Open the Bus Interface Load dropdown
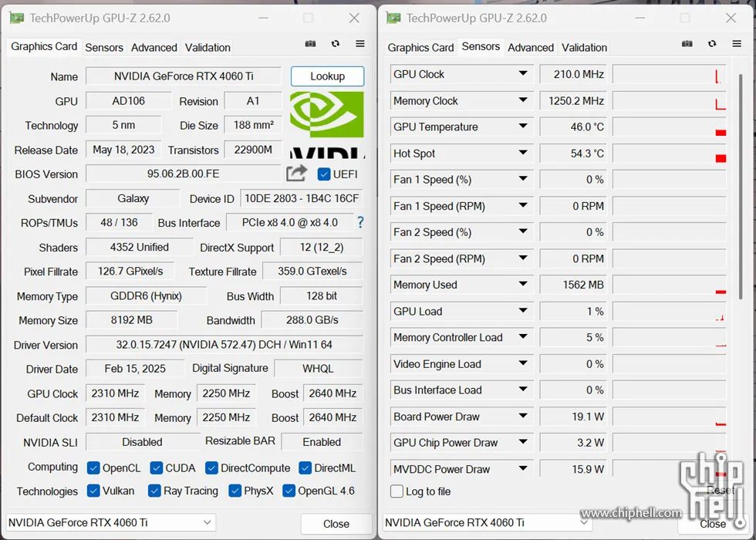This screenshot has height=540, width=756. tap(523, 389)
